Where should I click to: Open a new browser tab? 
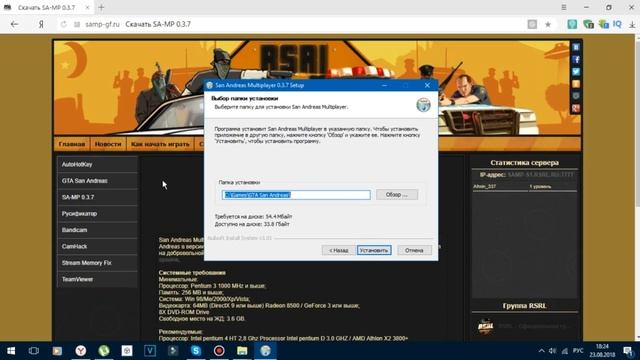coord(101,7)
